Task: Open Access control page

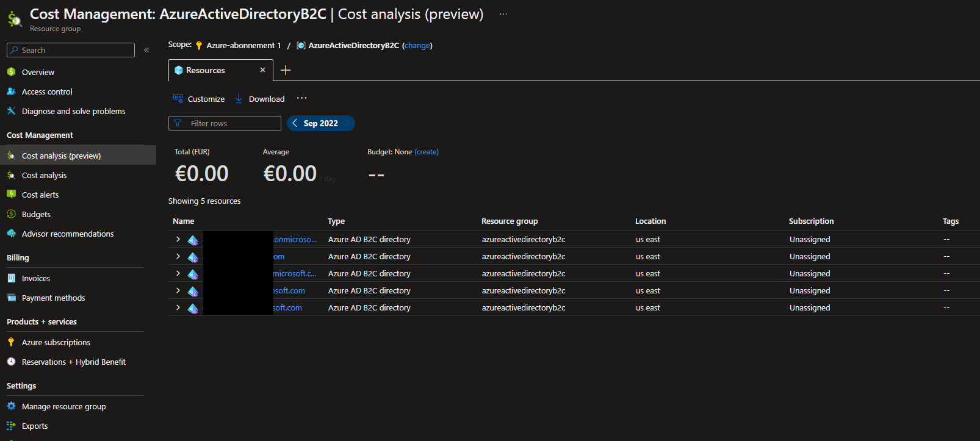Action: tap(47, 91)
